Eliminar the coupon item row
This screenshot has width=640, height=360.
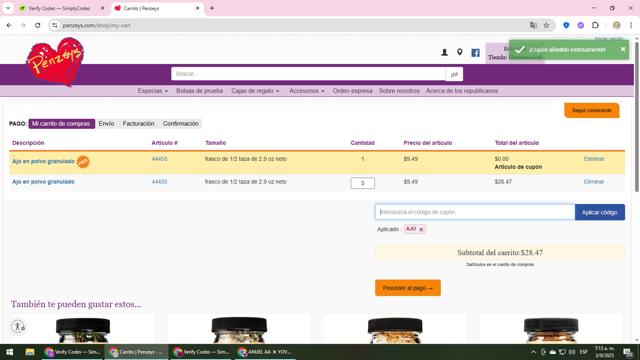[594, 159]
